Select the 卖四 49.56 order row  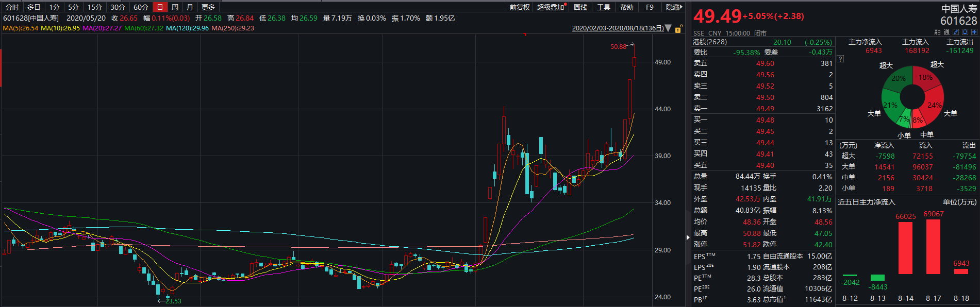(x=762, y=75)
